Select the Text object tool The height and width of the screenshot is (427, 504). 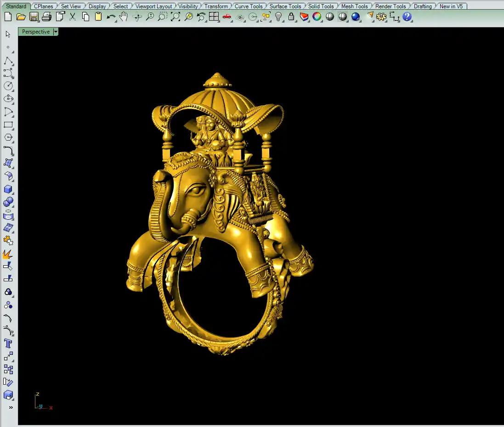(x=8, y=343)
